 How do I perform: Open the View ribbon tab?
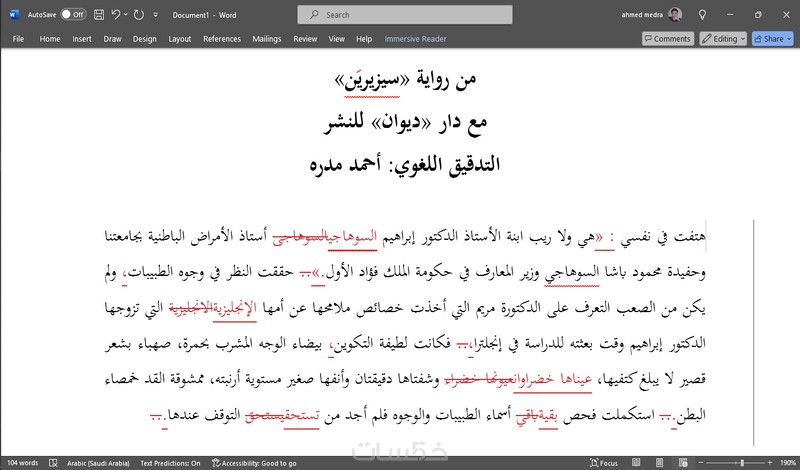[336, 39]
